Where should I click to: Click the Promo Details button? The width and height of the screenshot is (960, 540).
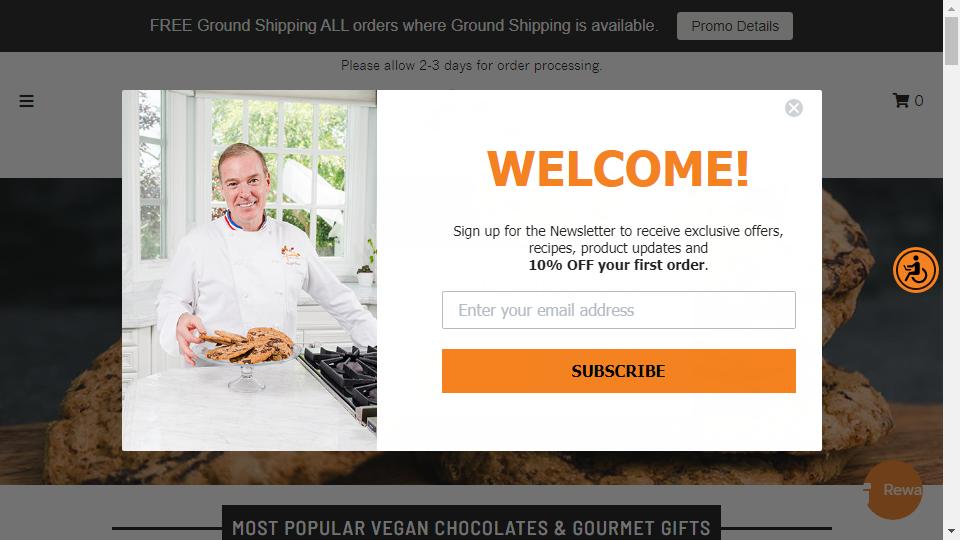pyautogui.click(x=735, y=26)
